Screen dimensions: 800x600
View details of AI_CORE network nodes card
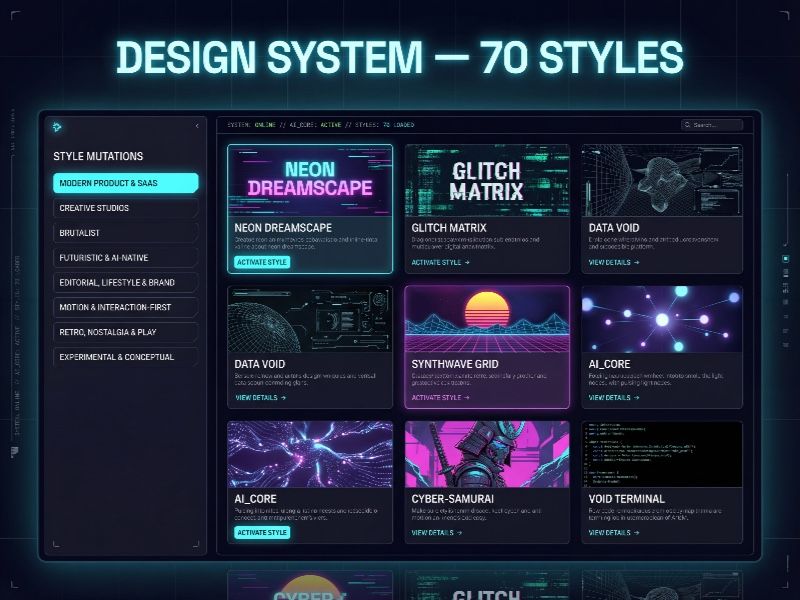[x=614, y=397]
